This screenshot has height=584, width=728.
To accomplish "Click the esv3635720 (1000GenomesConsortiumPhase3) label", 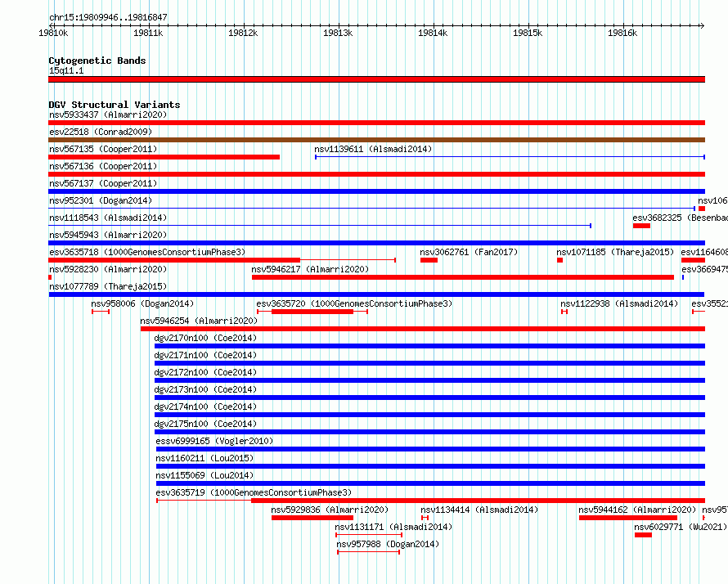I will pos(354,303).
